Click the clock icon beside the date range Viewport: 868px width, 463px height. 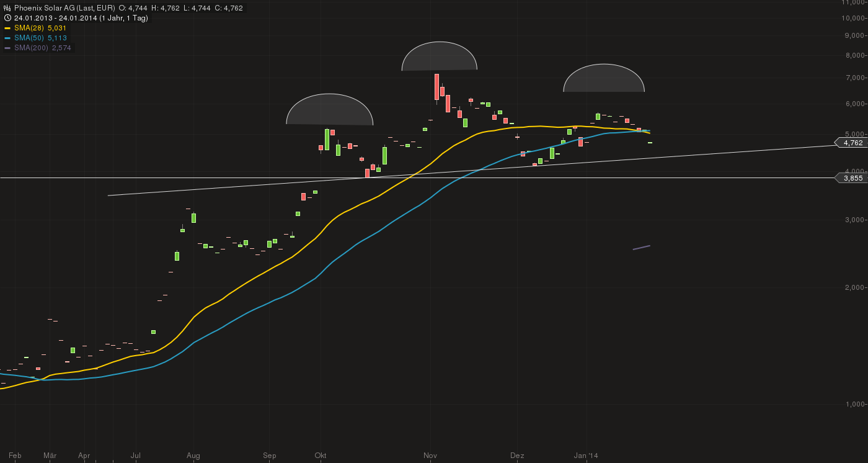pos(7,18)
